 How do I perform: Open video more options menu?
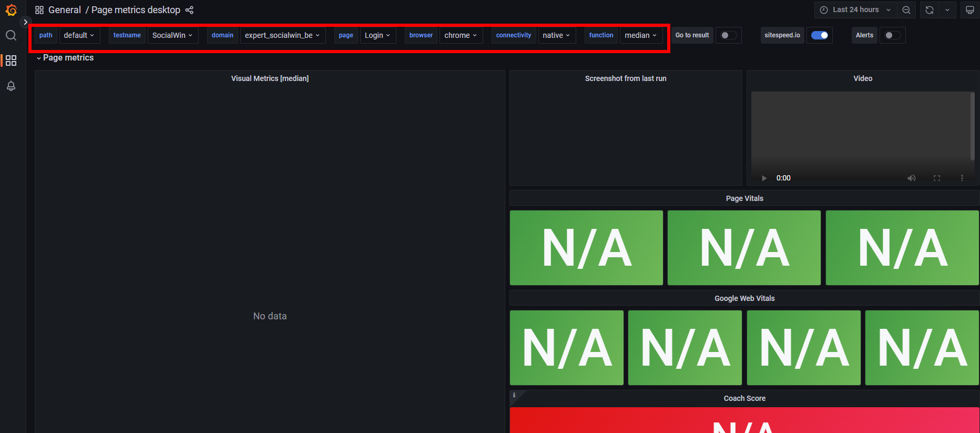962,178
